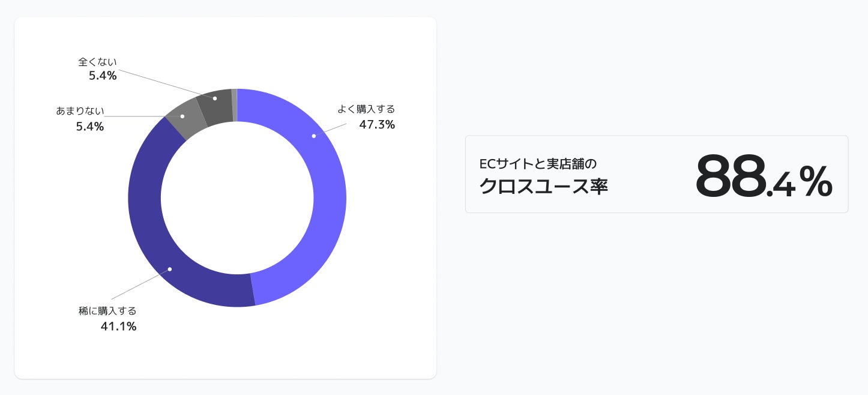Click the white marker dot on あまりない slice
This screenshot has width=868, height=395.
pyautogui.click(x=182, y=116)
